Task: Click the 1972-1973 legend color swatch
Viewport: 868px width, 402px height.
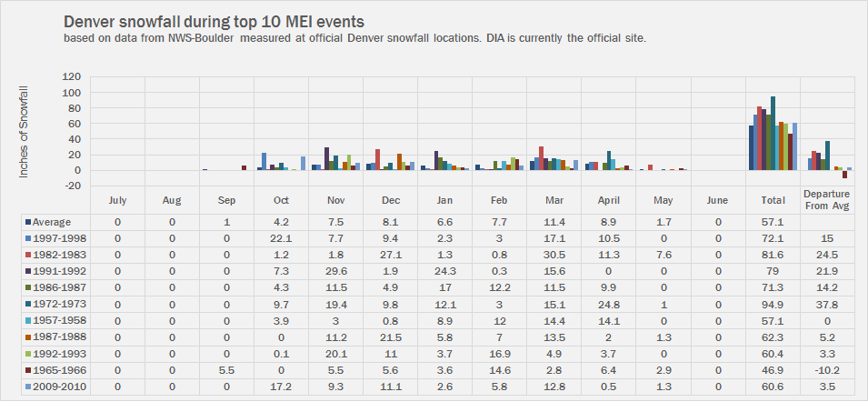Action: pyautogui.click(x=28, y=304)
